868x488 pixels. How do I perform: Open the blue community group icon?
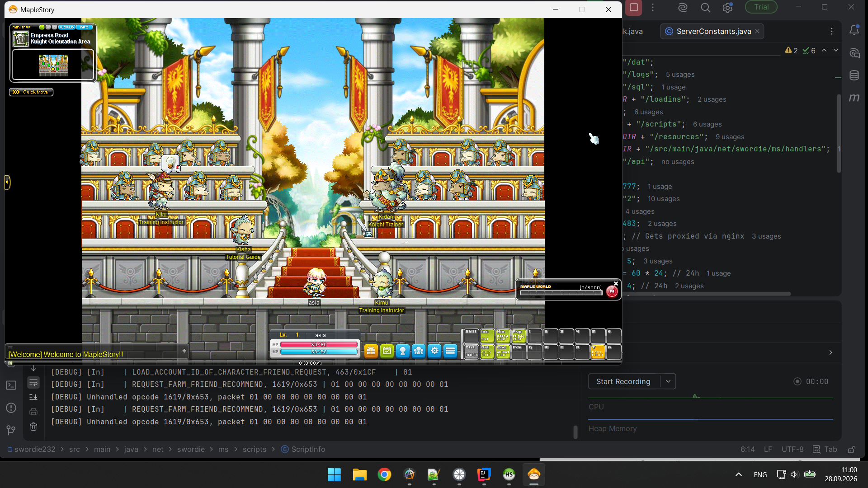[x=419, y=351]
